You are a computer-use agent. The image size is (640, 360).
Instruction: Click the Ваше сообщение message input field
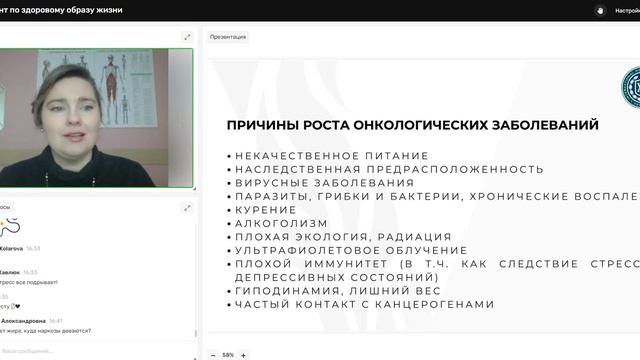coord(97,351)
